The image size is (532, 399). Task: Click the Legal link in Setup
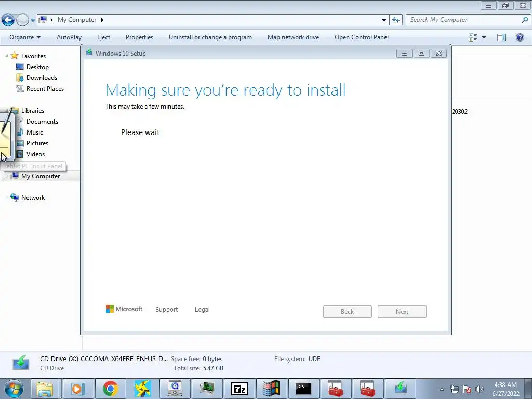pos(202,310)
